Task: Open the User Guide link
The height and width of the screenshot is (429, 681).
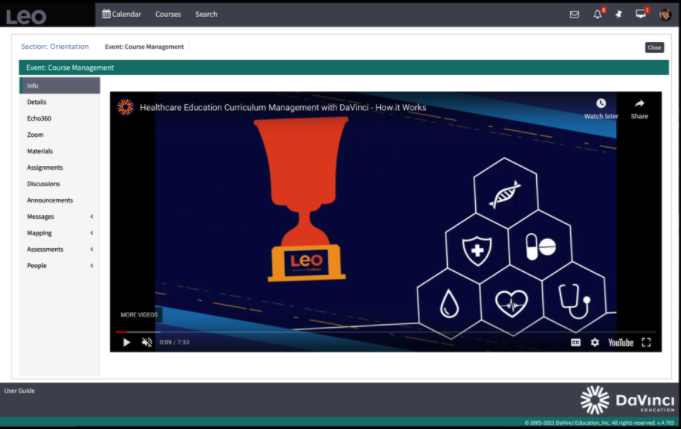Action: click(20, 391)
